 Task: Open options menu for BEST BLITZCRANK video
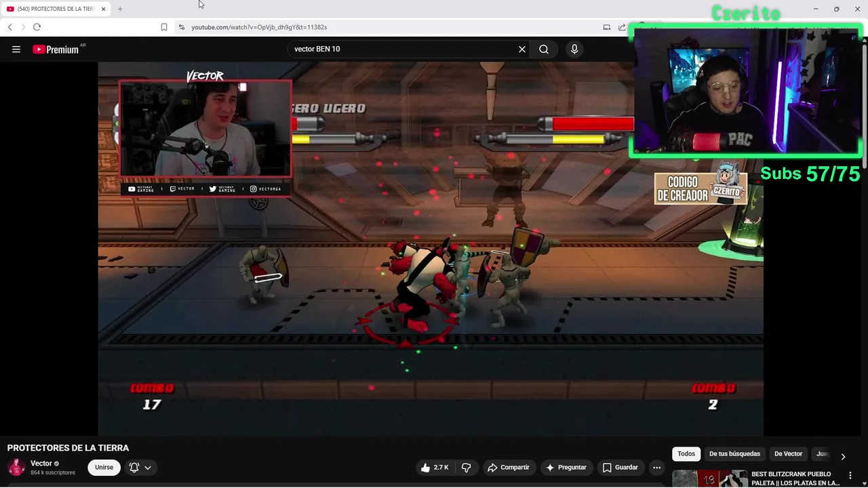pos(850,476)
